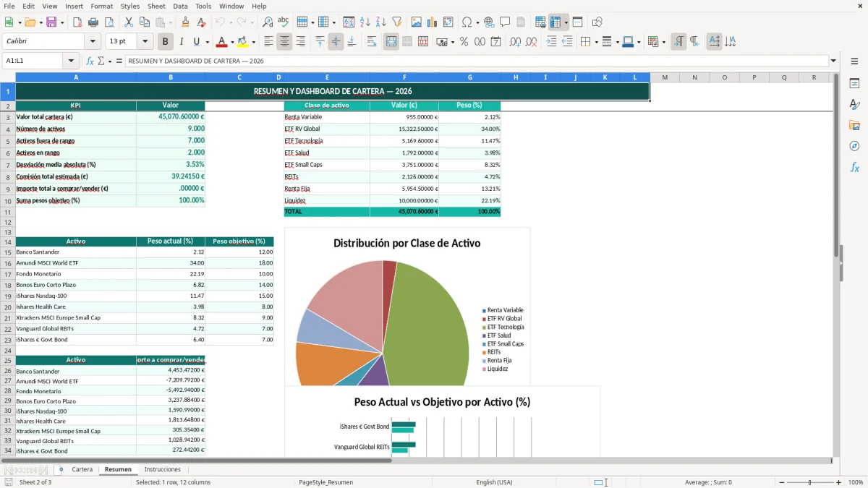Open the Background Color dropdown arrow
The image size is (868, 488).
coord(253,42)
